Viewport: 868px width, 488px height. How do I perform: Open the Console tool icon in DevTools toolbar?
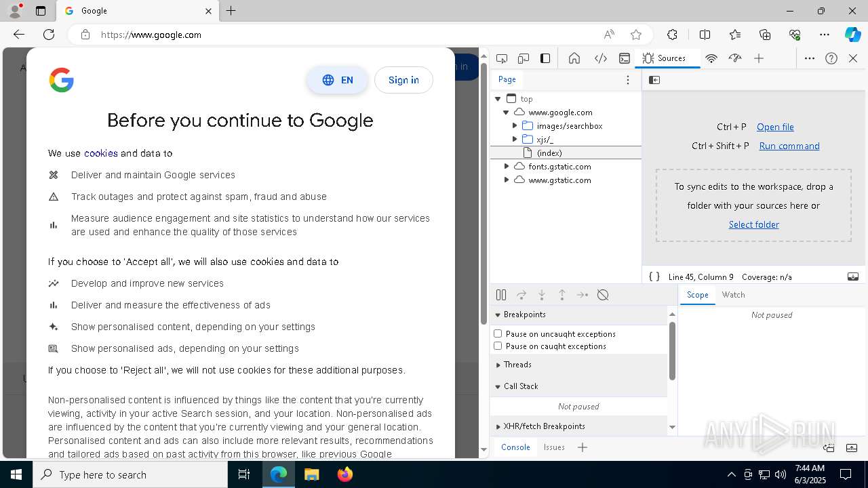click(625, 58)
